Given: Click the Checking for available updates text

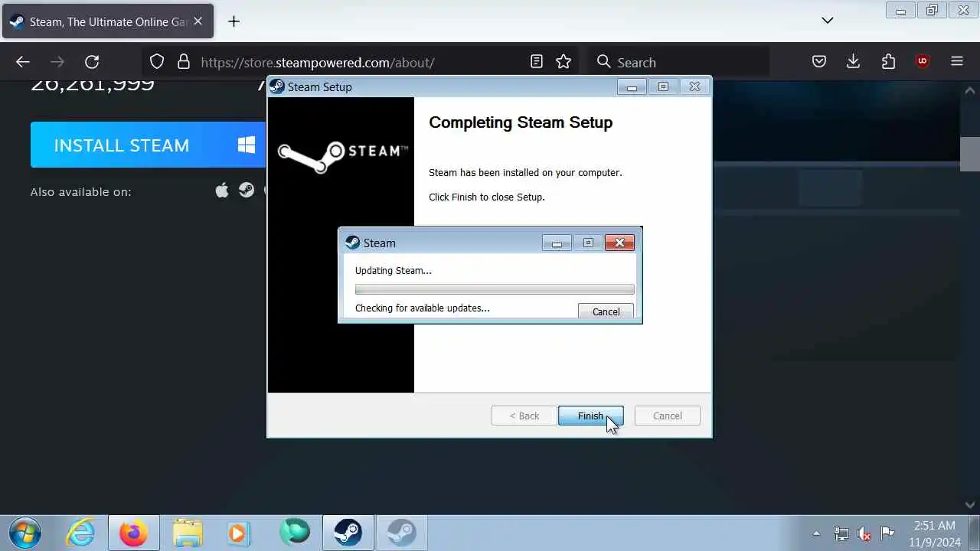Looking at the screenshot, I should coord(422,308).
